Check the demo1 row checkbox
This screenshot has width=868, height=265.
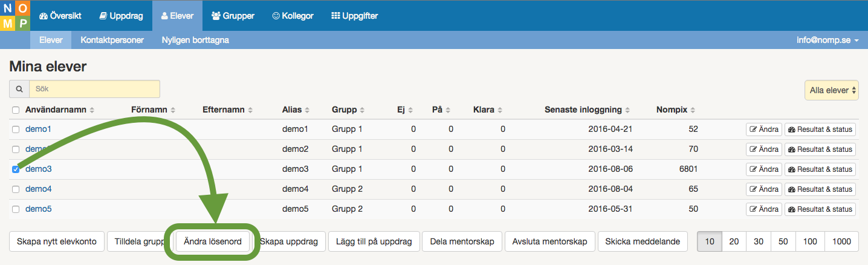(x=16, y=129)
